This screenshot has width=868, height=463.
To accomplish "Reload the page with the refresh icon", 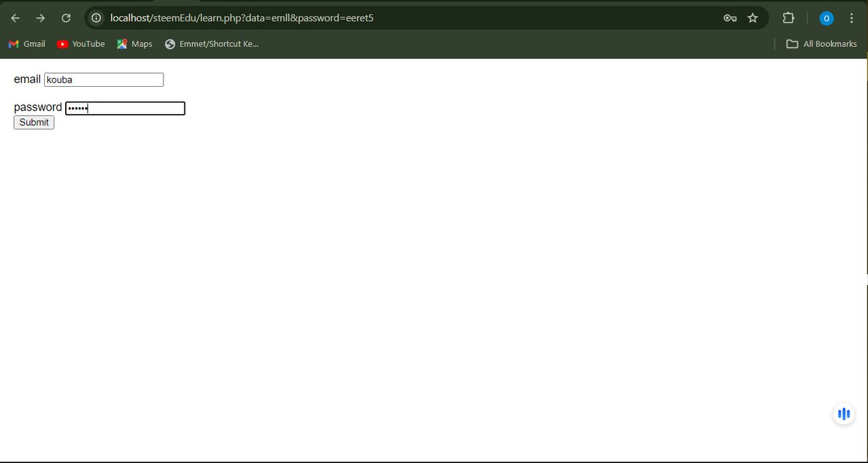I will point(66,18).
